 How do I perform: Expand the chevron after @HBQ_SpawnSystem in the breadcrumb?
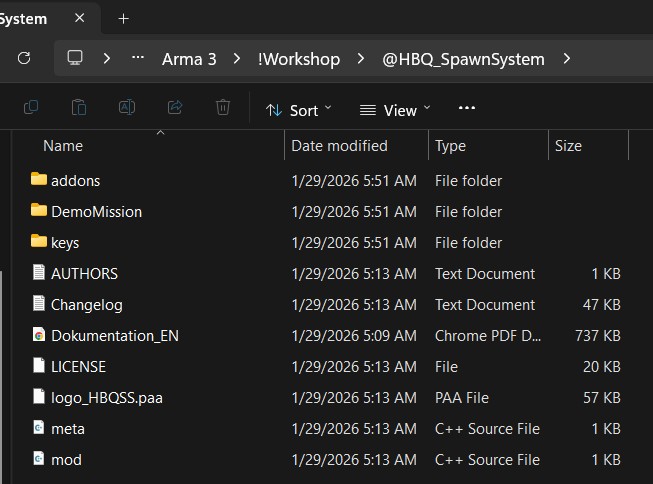click(x=566, y=59)
